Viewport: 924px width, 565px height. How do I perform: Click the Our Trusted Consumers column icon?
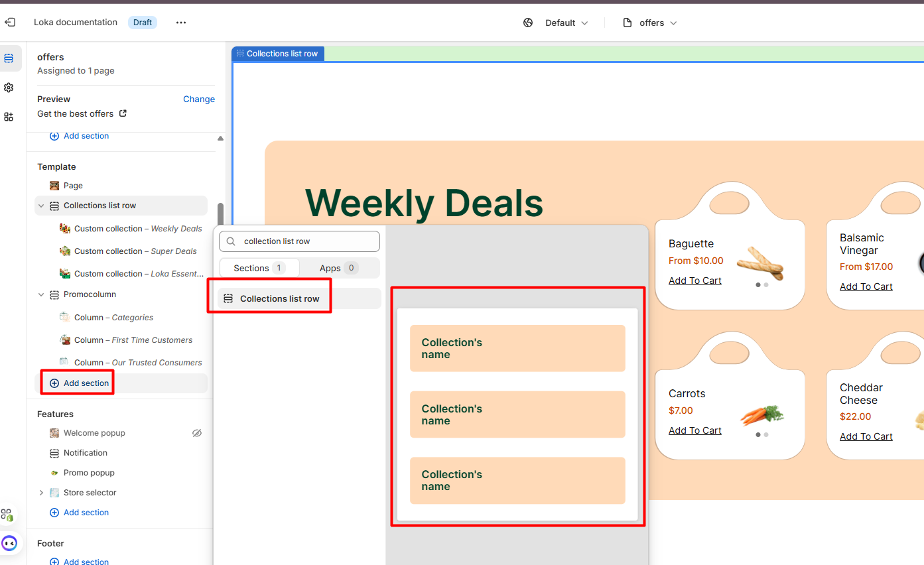point(65,363)
